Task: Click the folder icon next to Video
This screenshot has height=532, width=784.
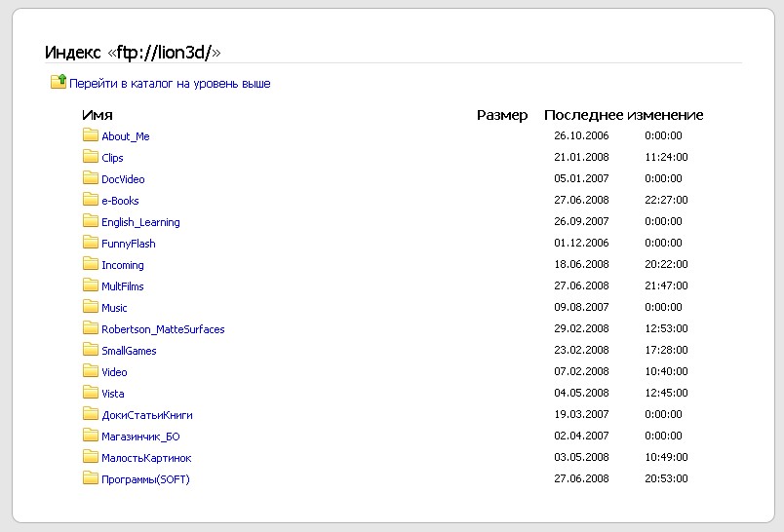Action: click(91, 372)
